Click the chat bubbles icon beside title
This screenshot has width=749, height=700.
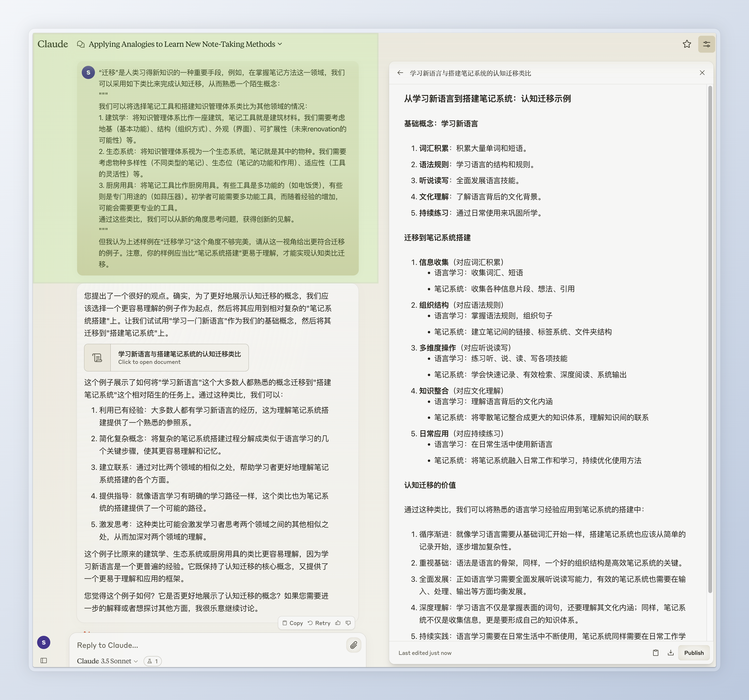tap(81, 44)
